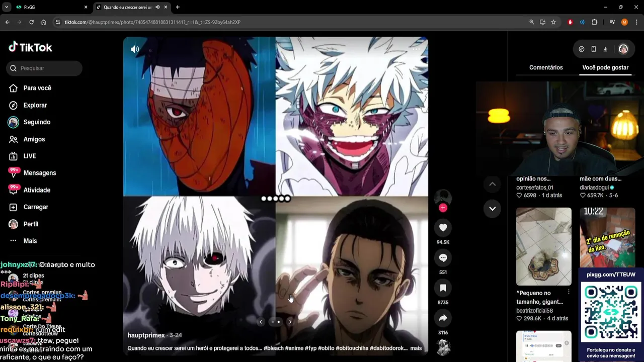Open the media control playlist icon
The height and width of the screenshot is (362, 644).
click(612, 22)
